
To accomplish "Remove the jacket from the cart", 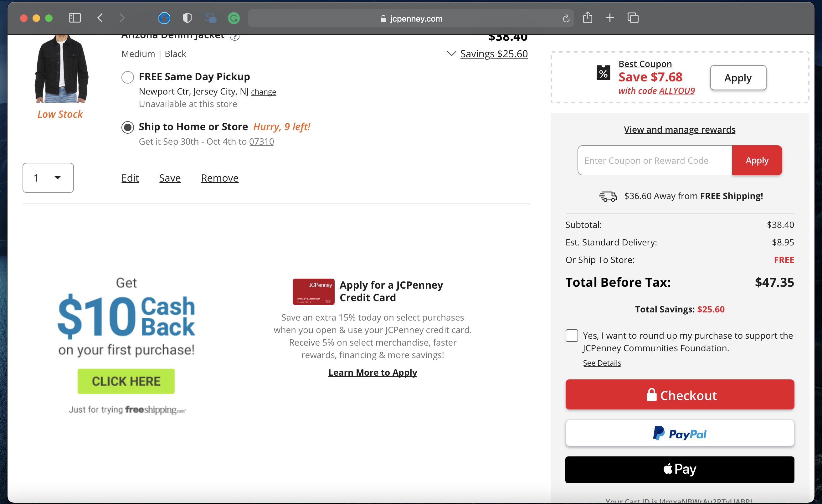I will (x=219, y=178).
